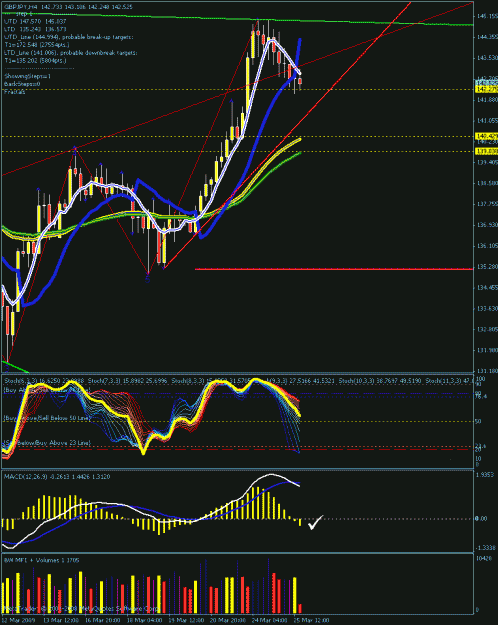Viewport: 498px width, 625px height.
Task: Click the 1.9353 MACD scale value
Action: tap(485, 475)
